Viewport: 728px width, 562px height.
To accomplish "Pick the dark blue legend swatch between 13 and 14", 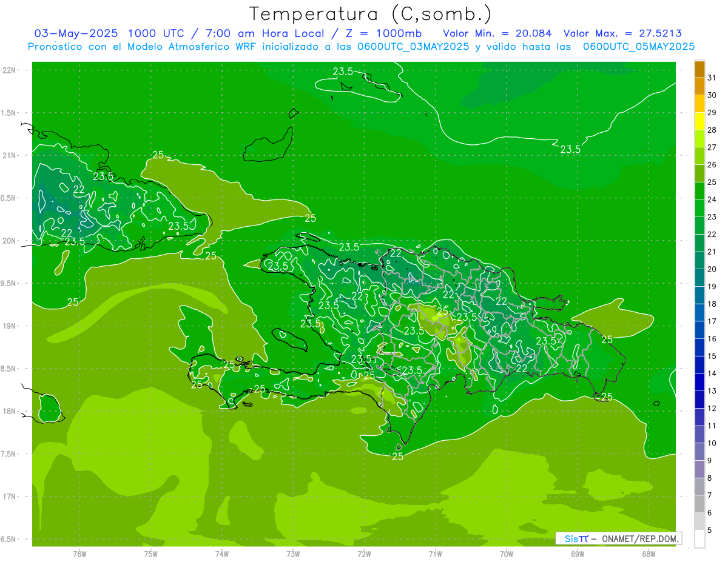I will 699,382.
